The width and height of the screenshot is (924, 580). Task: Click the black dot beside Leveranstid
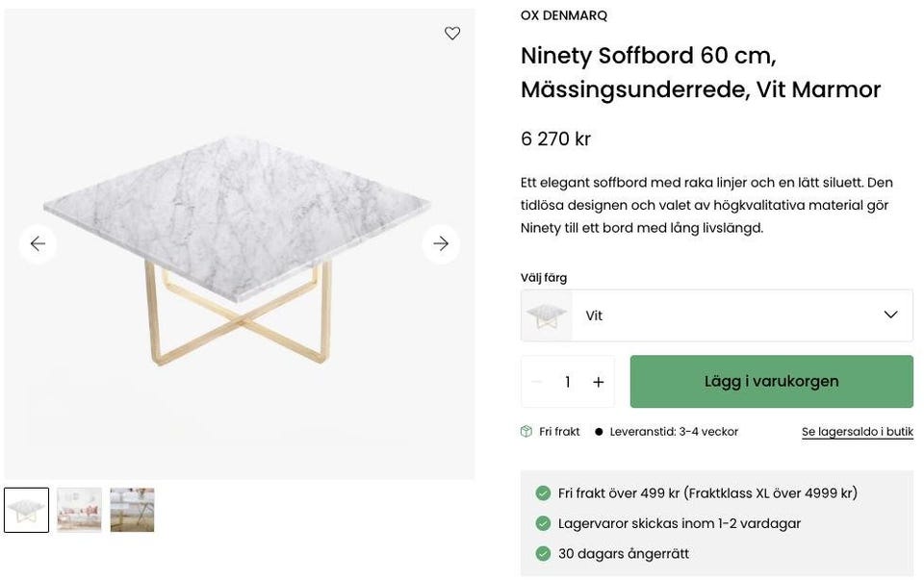tap(599, 432)
